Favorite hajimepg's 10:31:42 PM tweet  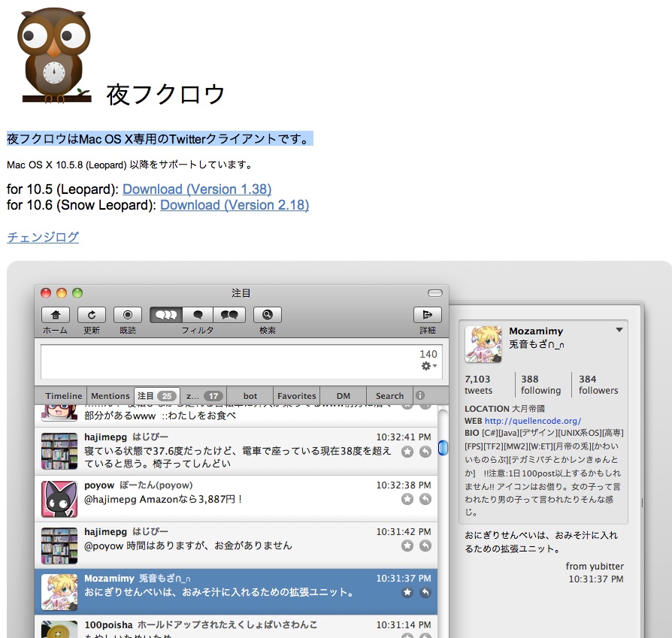(407, 546)
